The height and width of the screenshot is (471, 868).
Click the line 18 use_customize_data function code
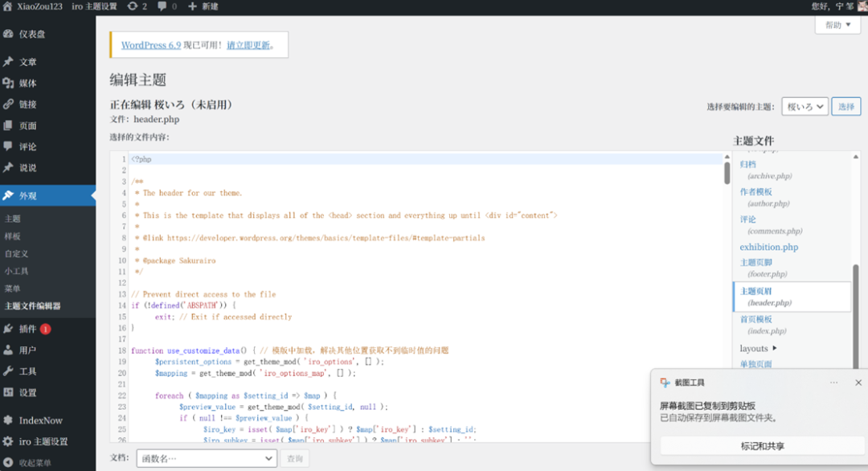click(289, 350)
